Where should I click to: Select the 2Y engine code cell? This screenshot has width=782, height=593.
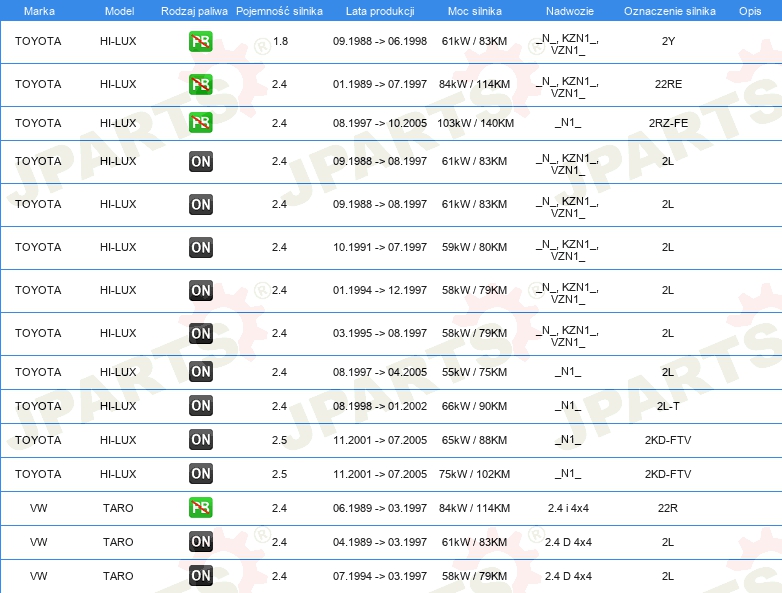[x=668, y=41]
